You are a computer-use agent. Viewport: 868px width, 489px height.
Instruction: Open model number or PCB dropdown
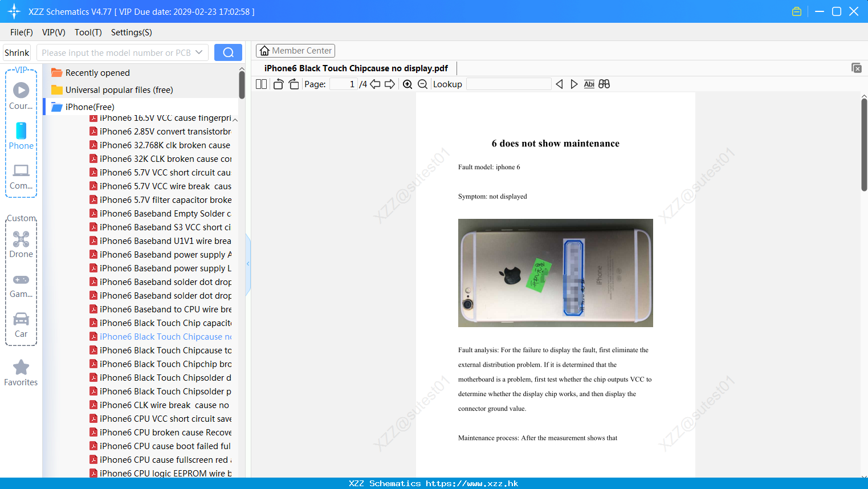[x=199, y=52]
